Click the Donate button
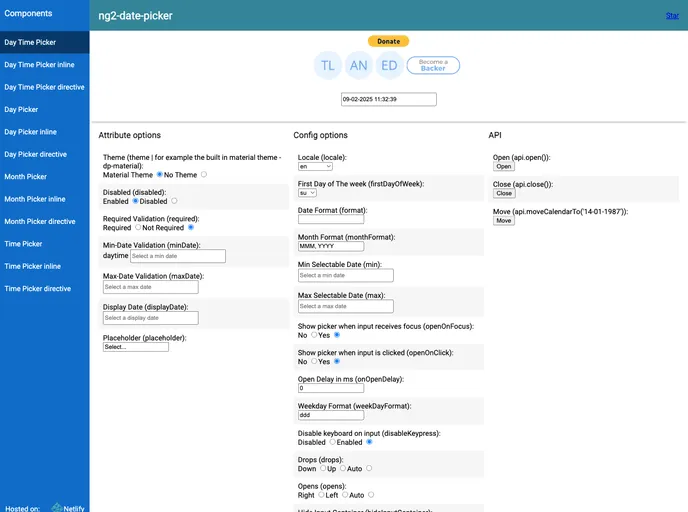The width and height of the screenshot is (688, 512). tap(388, 41)
